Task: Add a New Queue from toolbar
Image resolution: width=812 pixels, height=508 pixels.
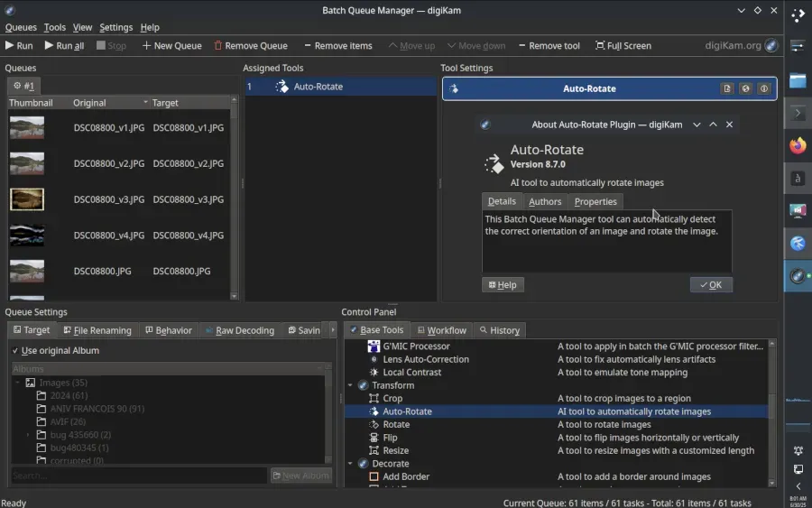Action: (172, 46)
